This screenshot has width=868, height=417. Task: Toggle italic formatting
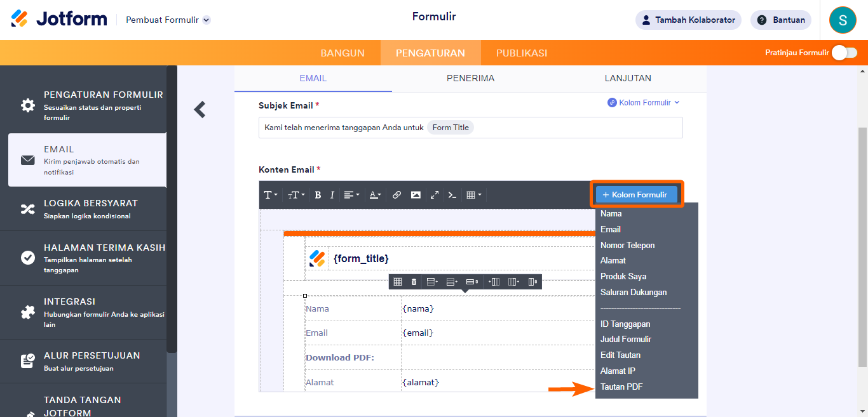tap(332, 195)
